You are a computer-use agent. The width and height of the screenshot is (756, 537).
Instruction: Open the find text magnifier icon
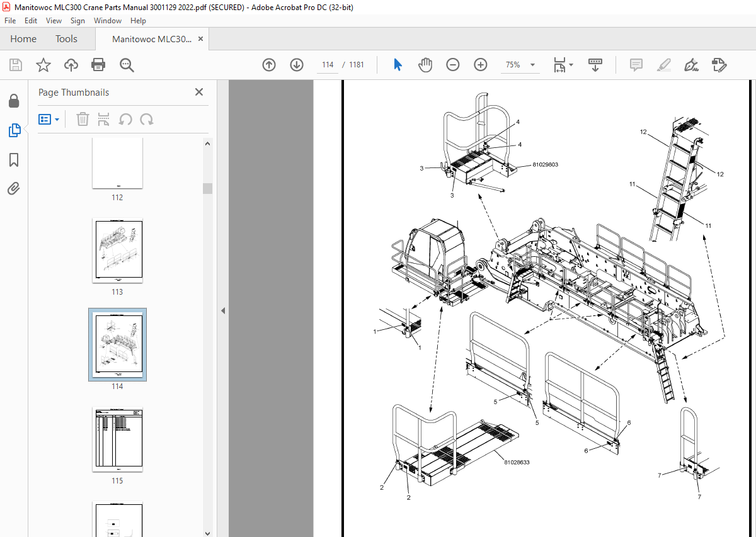click(x=127, y=65)
